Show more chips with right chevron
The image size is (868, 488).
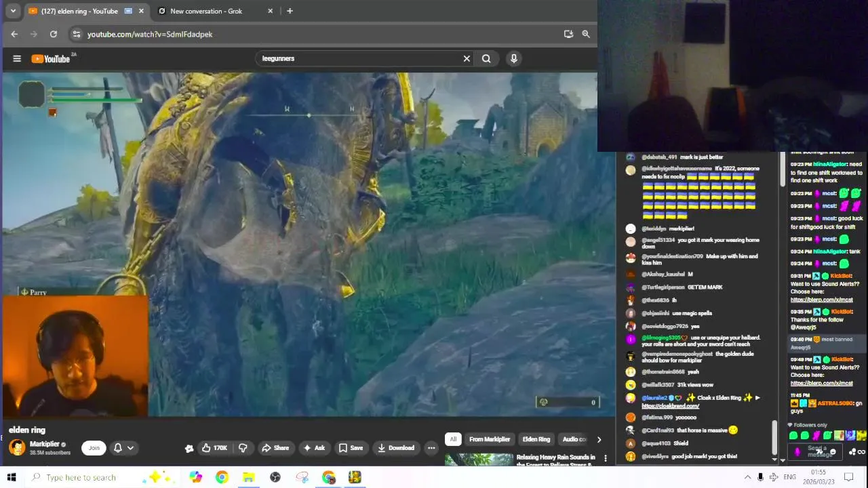pos(599,439)
